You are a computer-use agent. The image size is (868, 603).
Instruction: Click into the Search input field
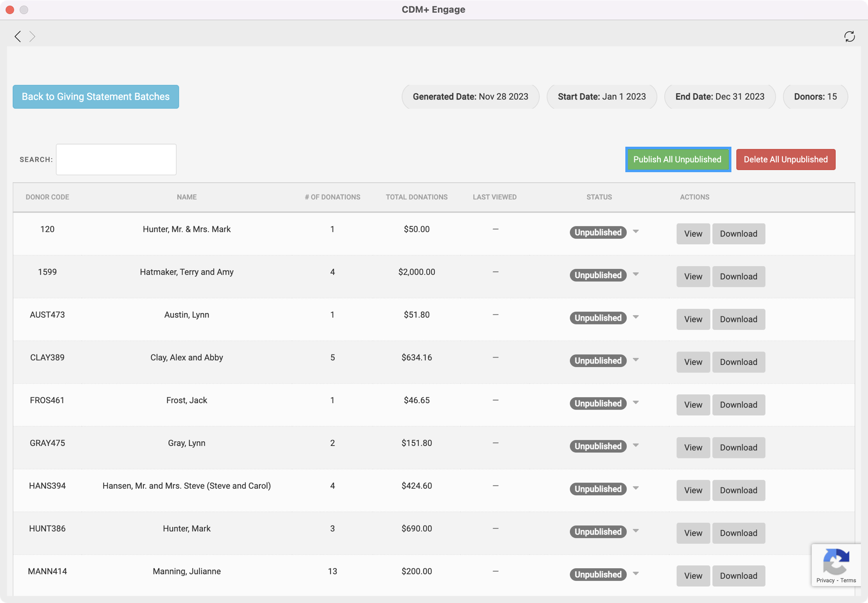[x=116, y=159]
